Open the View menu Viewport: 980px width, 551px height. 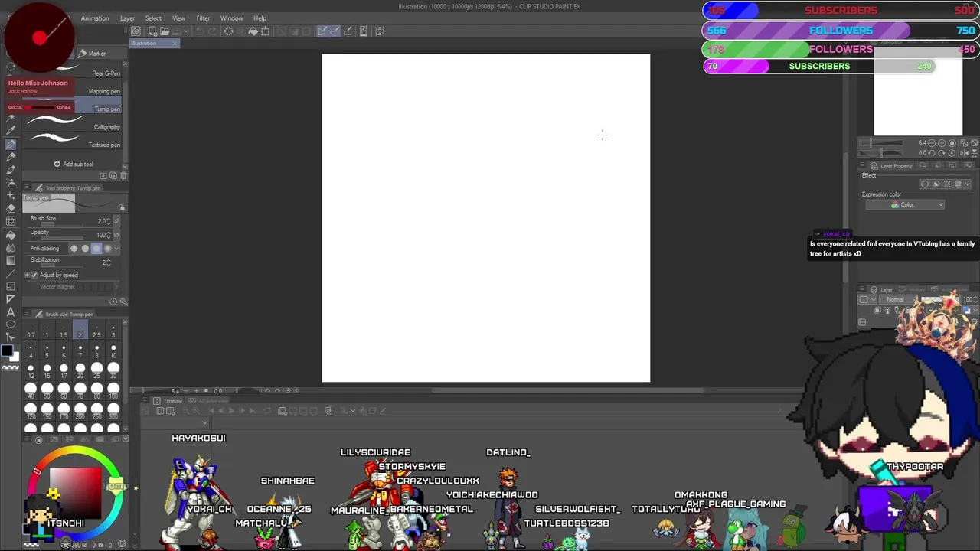point(178,18)
